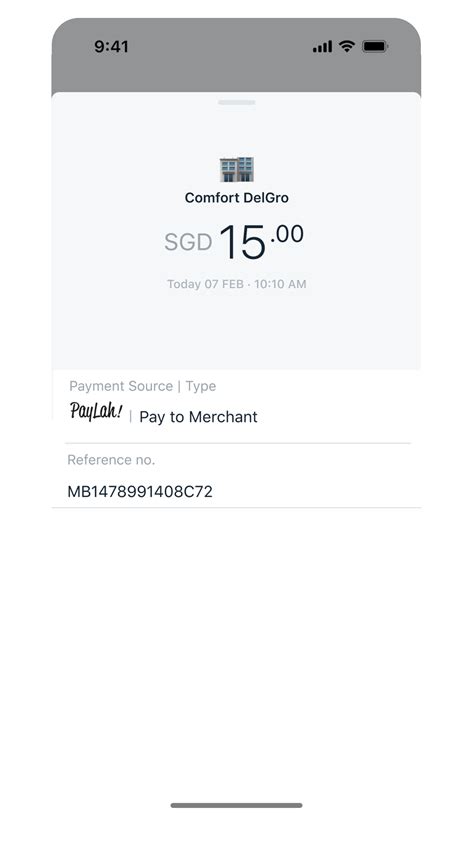This screenshot has width=474, height=853.
Task: Select reference number MB1478991408C72
Action: tap(140, 492)
